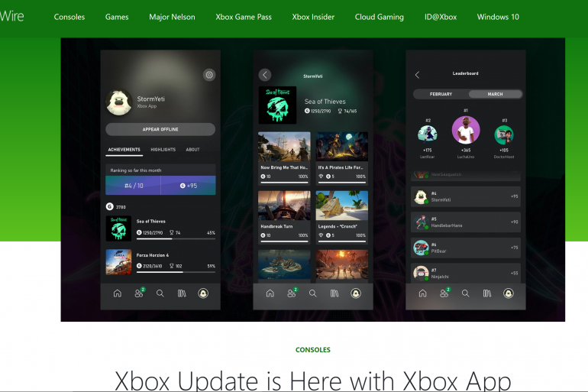Open the About tab on the profile

pos(192,150)
